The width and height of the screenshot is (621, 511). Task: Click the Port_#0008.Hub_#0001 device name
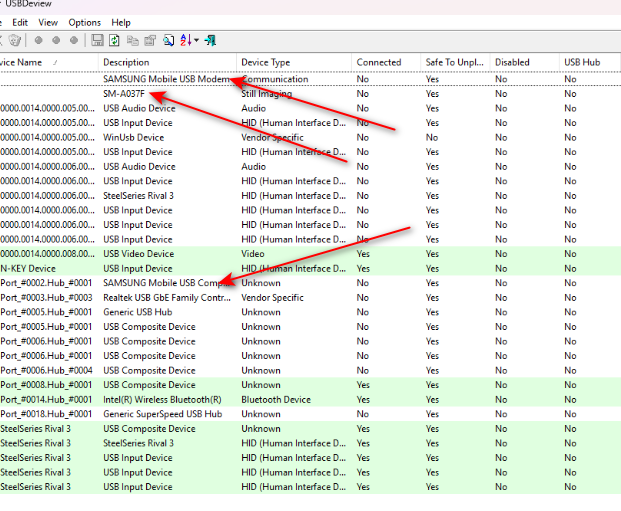46,385
